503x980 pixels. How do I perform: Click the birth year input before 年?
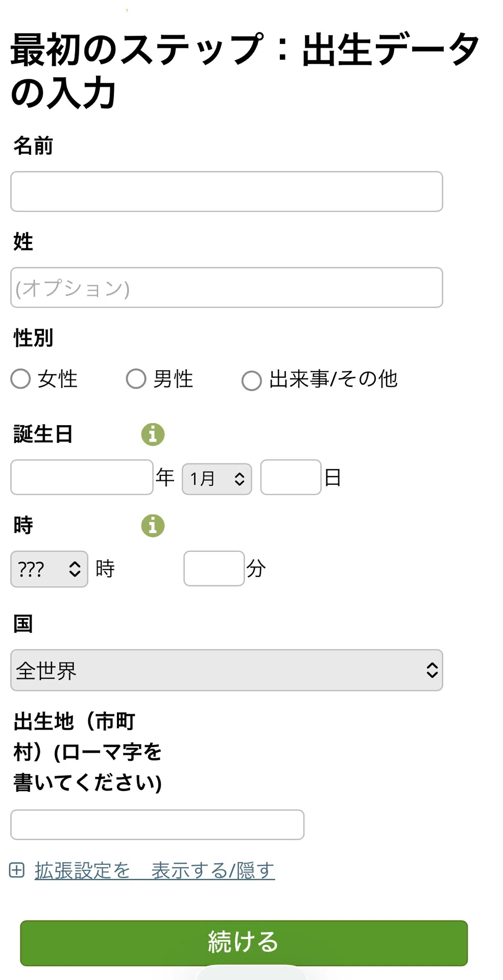[x=82, y=477]
